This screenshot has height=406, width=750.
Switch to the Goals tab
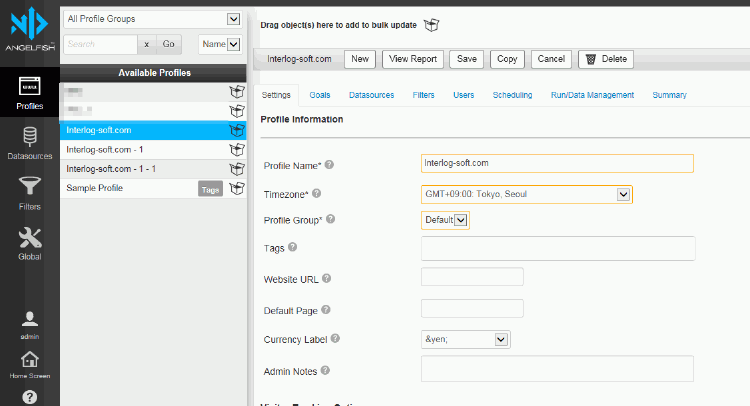pyautogui.click(x=320, y=95)
